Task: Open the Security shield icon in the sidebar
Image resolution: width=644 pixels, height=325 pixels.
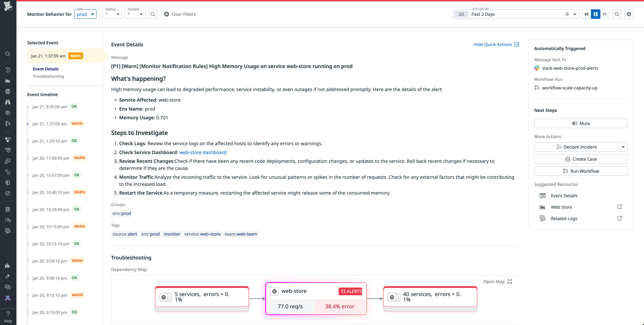Action: [x=8, y=182]
